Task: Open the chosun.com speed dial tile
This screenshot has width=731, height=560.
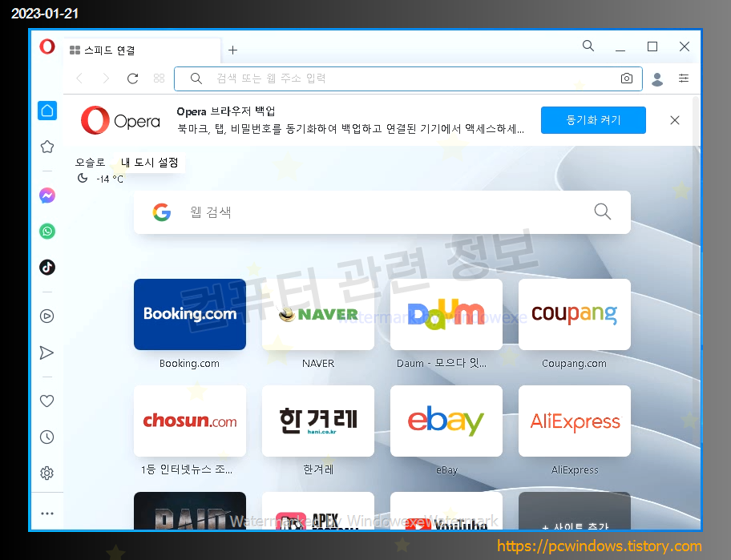Action: click(x=190, y=421)
